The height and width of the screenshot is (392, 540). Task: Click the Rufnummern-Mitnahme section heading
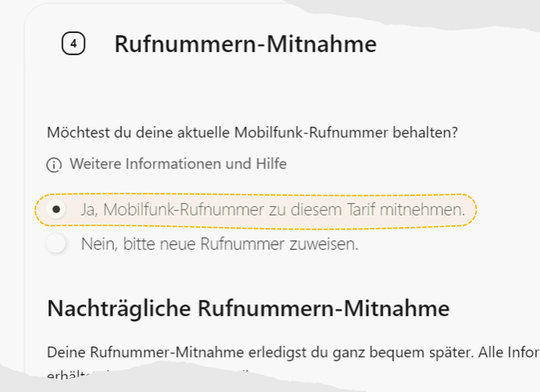[246, 44]
